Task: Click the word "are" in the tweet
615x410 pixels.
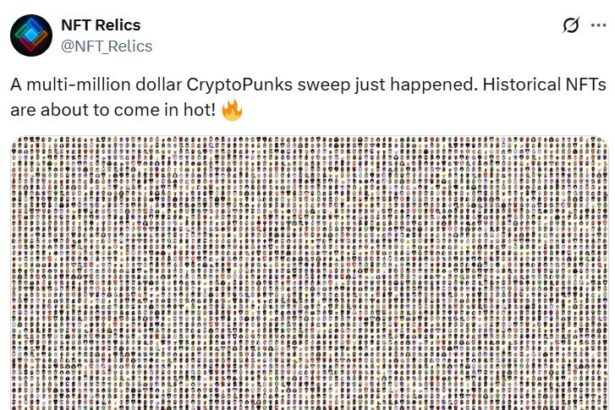Action: tap(23, 107)
